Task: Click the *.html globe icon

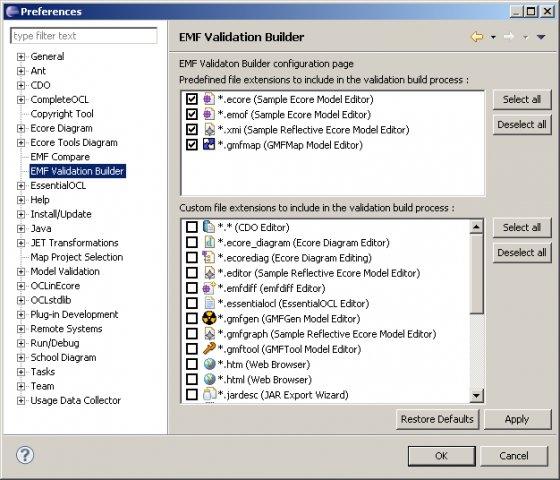Action: coord(209,380)
